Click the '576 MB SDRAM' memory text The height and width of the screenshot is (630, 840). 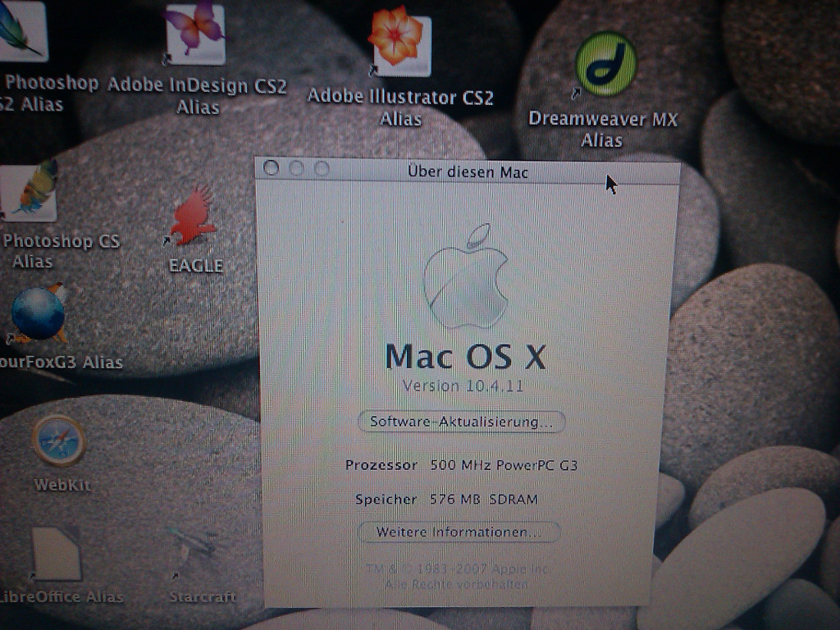[484, 500]
